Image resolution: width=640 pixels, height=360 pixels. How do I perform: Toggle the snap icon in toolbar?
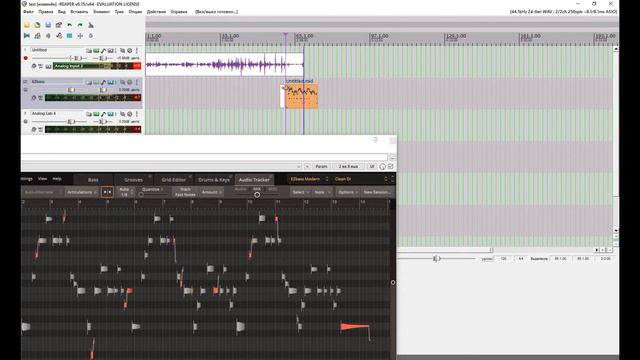[80, 36]
